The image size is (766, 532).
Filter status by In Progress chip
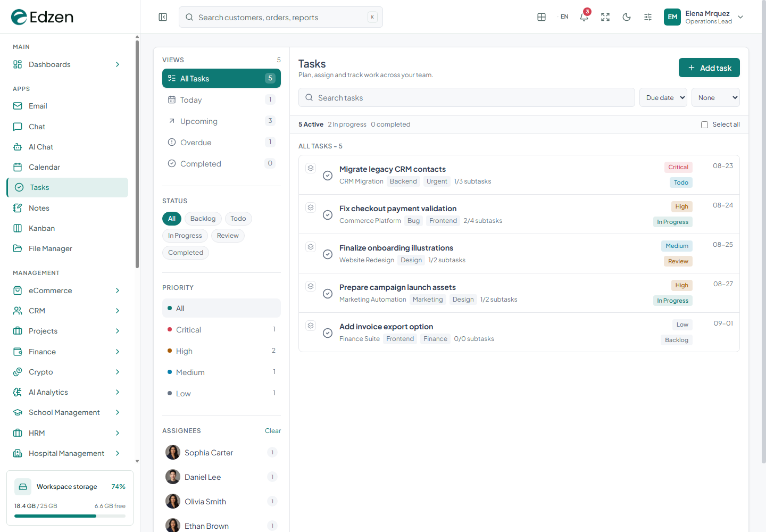point(185,236)
